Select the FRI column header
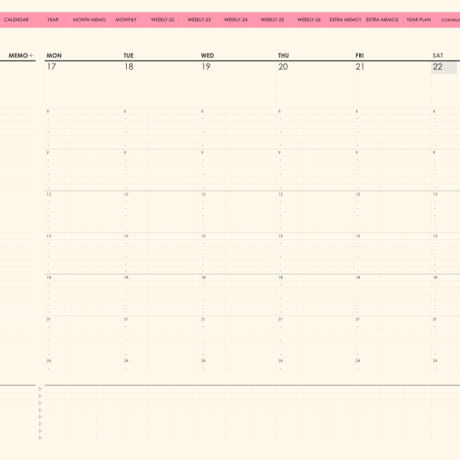This screenshot has height=460, width=460. click(x=359, y=55)
